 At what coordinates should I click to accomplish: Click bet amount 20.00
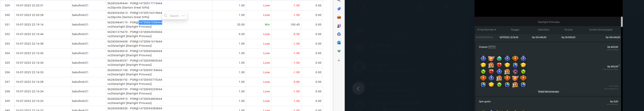[241, 24]
